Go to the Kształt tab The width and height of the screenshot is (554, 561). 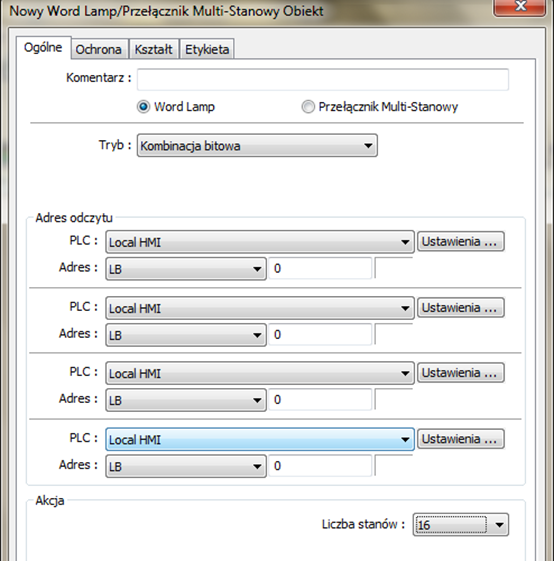coord(154,49)
